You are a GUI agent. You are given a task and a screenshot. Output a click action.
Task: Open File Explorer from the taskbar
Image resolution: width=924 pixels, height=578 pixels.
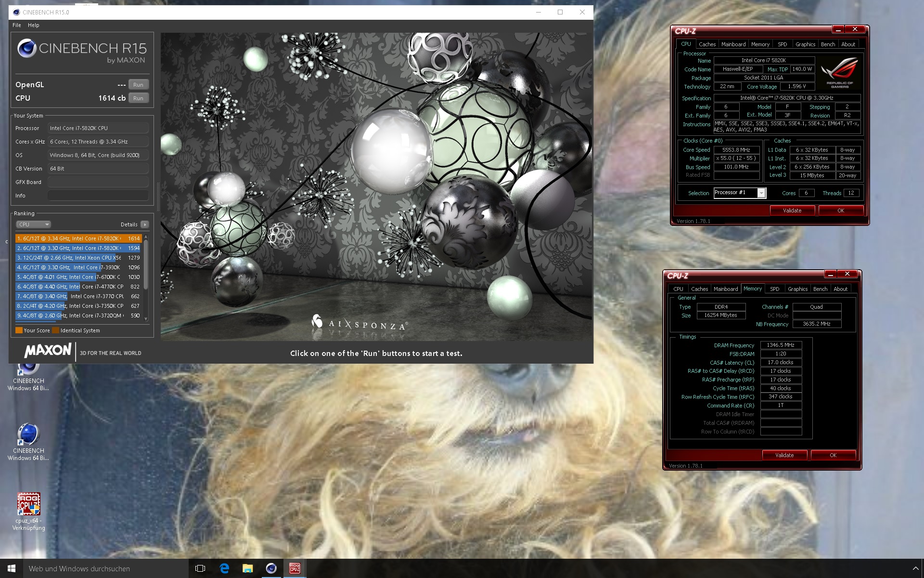[247, 568]
